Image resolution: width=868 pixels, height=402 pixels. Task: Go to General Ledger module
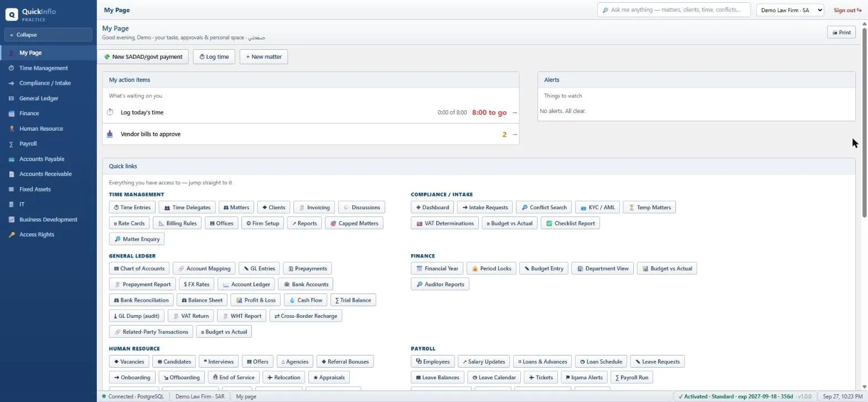[48, 99]
